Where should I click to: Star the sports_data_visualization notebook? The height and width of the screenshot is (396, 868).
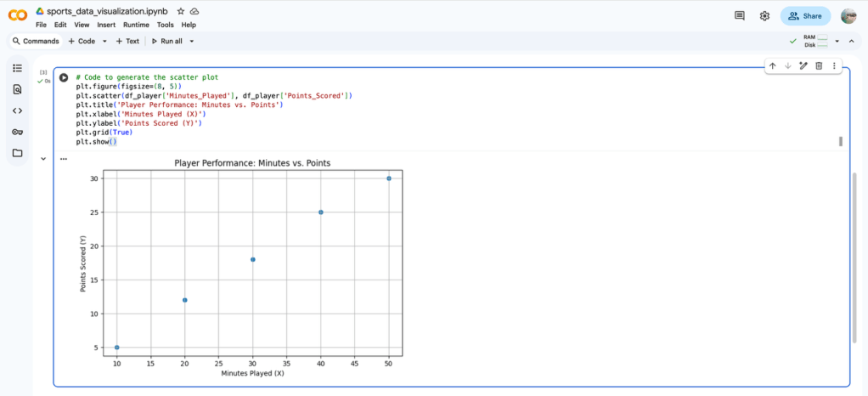tap(180, 11)
